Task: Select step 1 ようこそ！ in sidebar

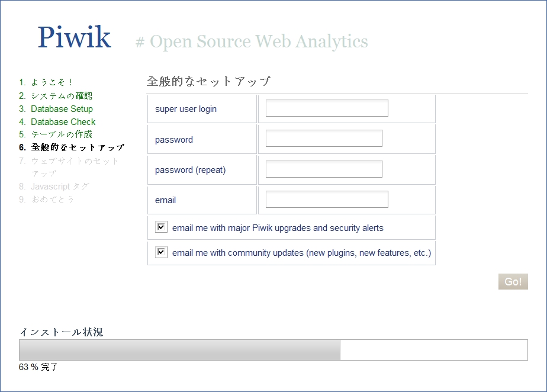Action: 45,82
